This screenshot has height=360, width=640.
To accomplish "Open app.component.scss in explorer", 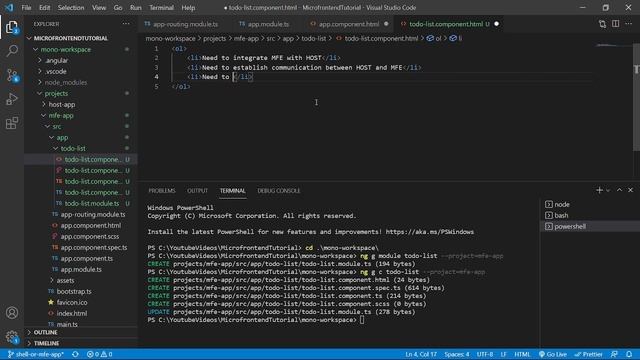I will click(90, 236).
